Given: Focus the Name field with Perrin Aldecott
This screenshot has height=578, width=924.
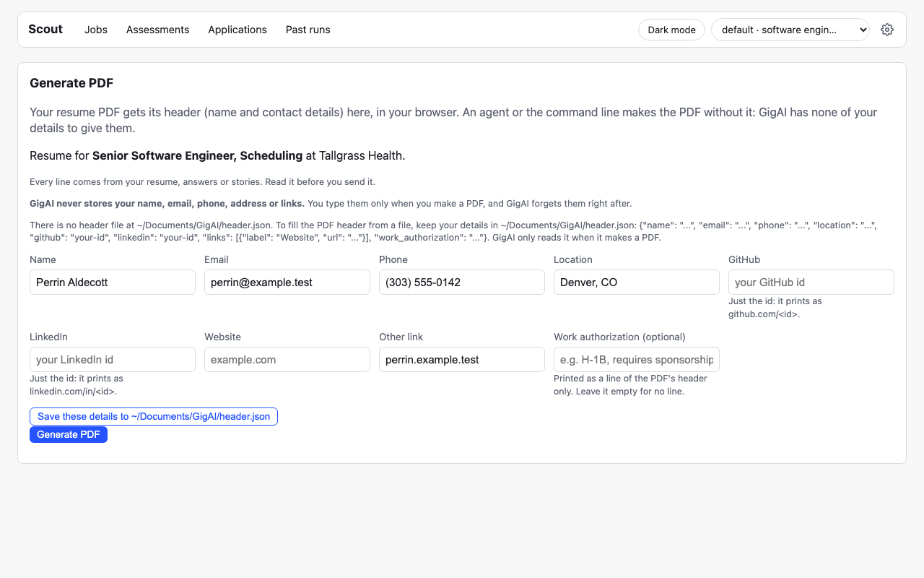Looking at the screenshot, I should click(113, 282).
